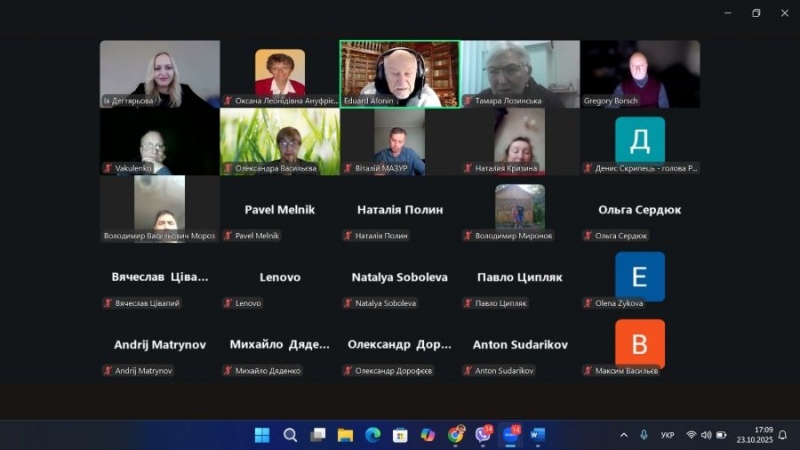Click the taskbar Search magnifier icon

(x=290, y=435)
